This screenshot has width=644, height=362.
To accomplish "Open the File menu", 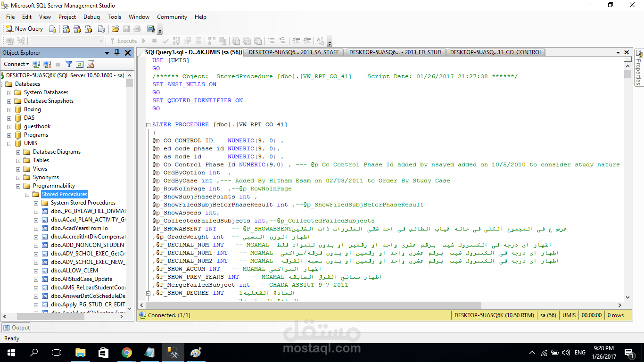I will (x=10, y=17).
